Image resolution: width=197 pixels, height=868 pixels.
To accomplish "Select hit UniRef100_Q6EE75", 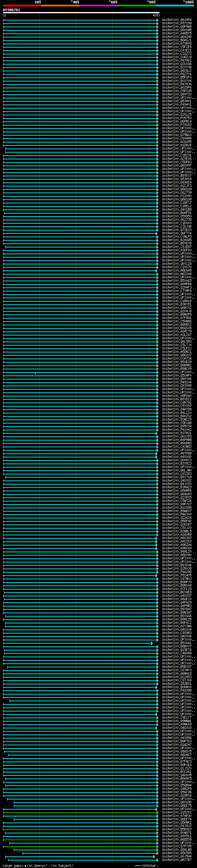I will click(177, 806).
